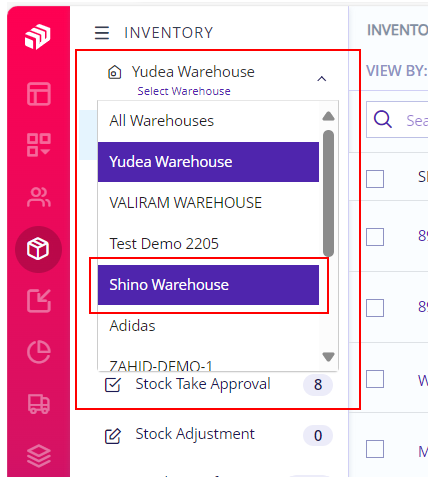Collapse the Yudea Warehouse selector chevron
440x477 pixels.
pyautogui.click(x=322, y=79)
